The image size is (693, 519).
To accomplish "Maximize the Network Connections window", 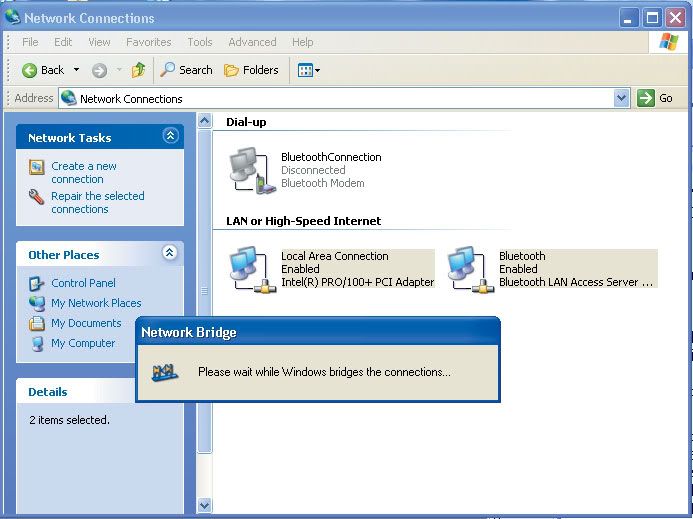I will coord(652,18).
